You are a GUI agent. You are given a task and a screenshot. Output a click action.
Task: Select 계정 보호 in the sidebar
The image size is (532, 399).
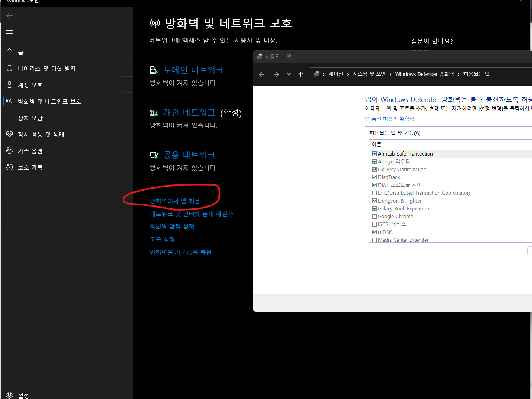click(67, 85)
